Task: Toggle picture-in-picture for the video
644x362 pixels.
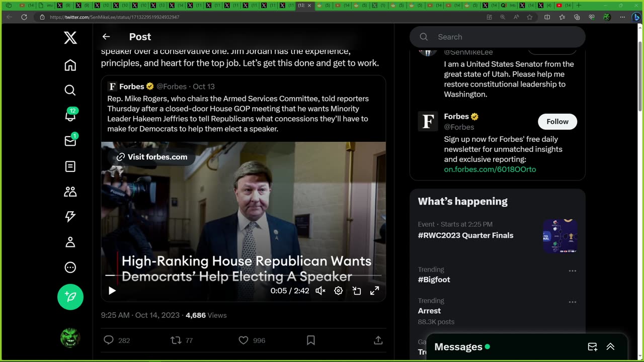Action: 357,291
